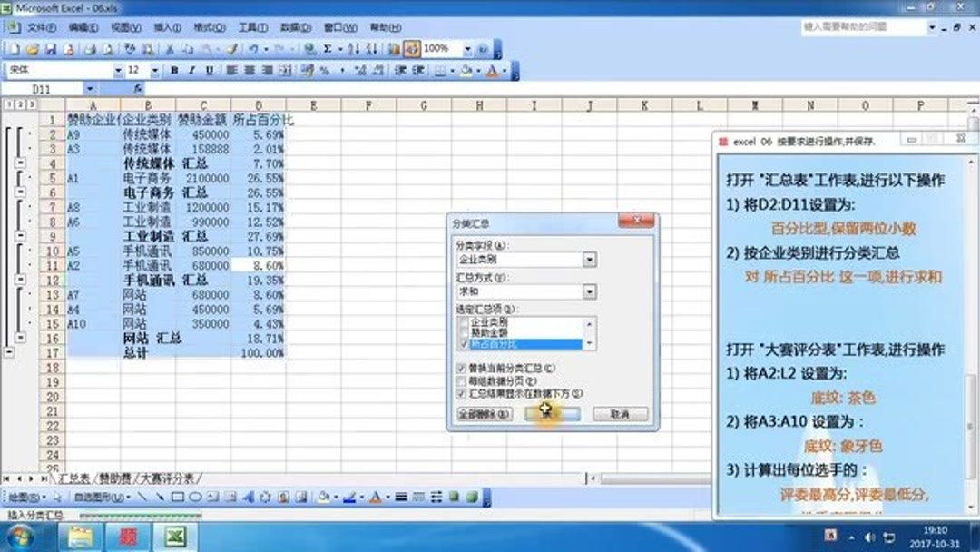Click the 确定 button in the subtotal dialog

click(552, 413)
